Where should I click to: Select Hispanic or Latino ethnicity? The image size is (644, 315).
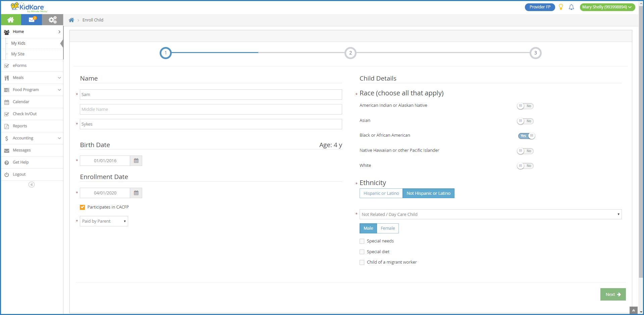pos(381,193)
